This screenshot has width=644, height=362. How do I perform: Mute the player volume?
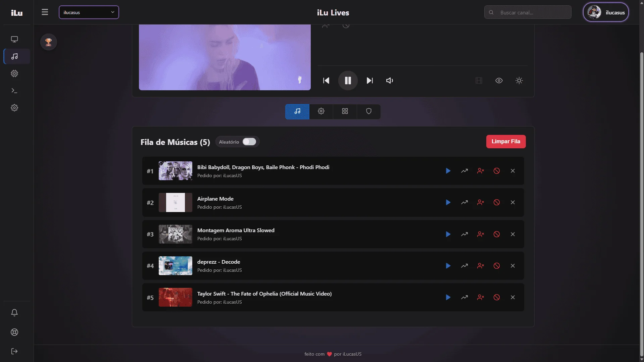(x=390, y=81)
